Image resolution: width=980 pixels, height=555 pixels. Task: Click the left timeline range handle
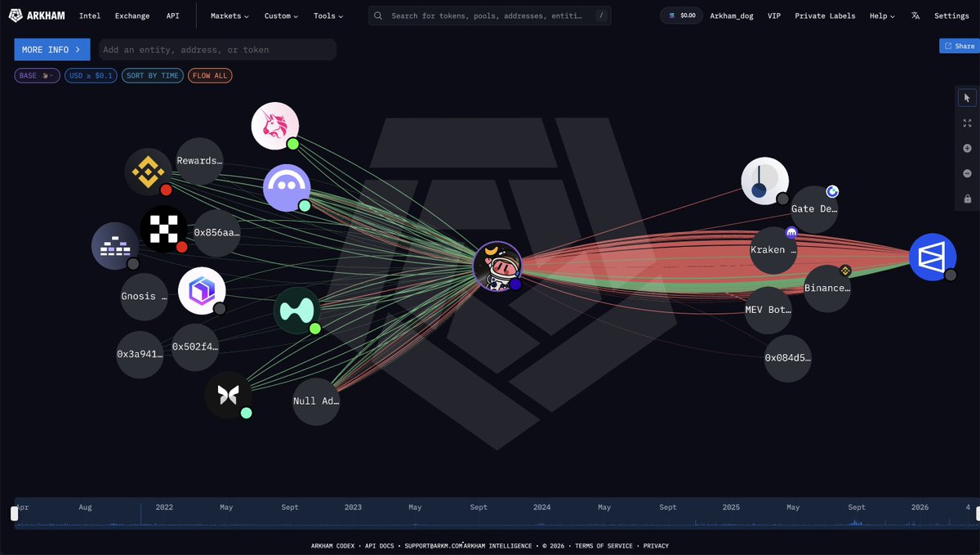14,513
